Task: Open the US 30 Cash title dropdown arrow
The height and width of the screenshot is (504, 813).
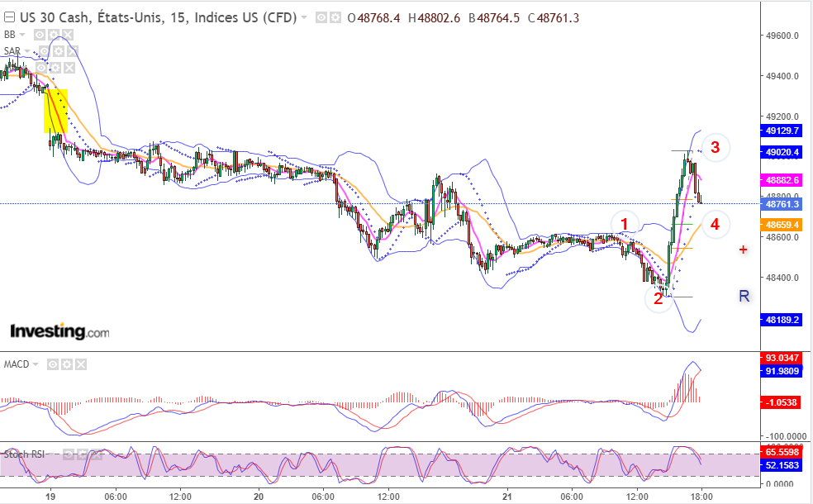Action: click(x=304, y=17)
